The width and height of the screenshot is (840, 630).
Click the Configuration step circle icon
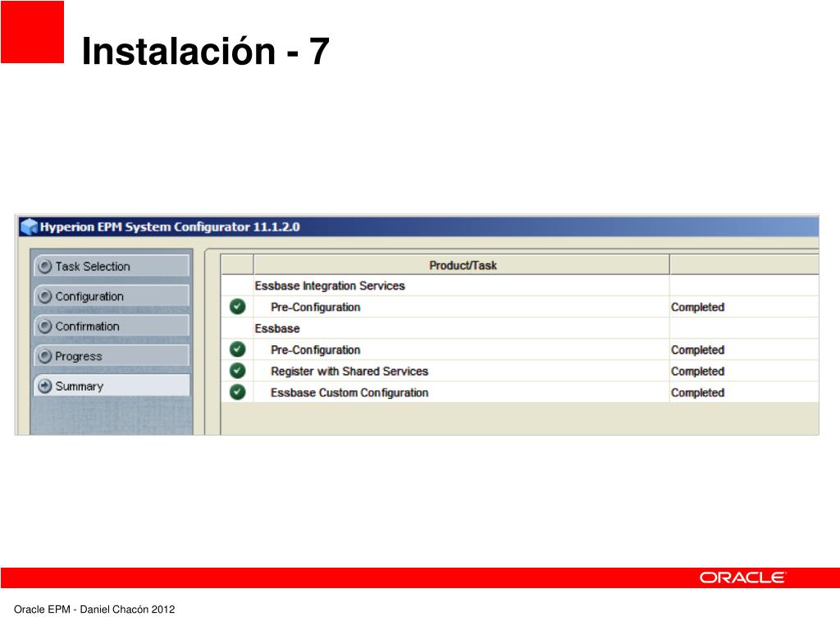click(46, 296)
